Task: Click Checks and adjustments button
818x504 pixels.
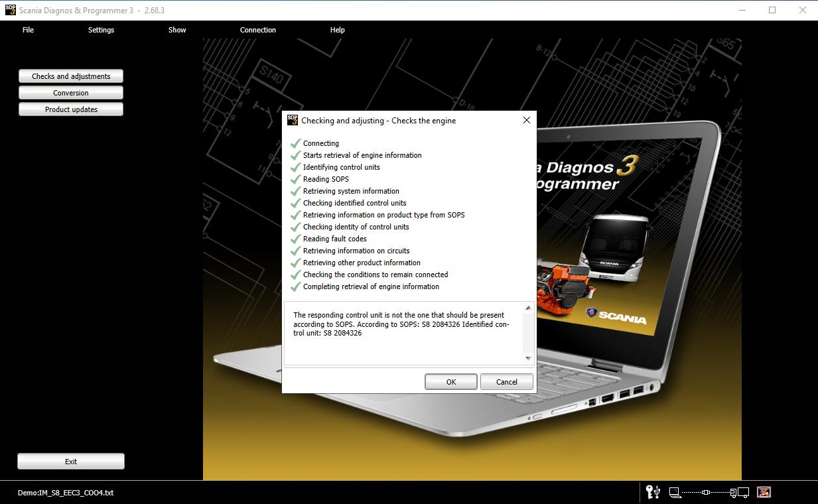Action: tap(71, 76)
